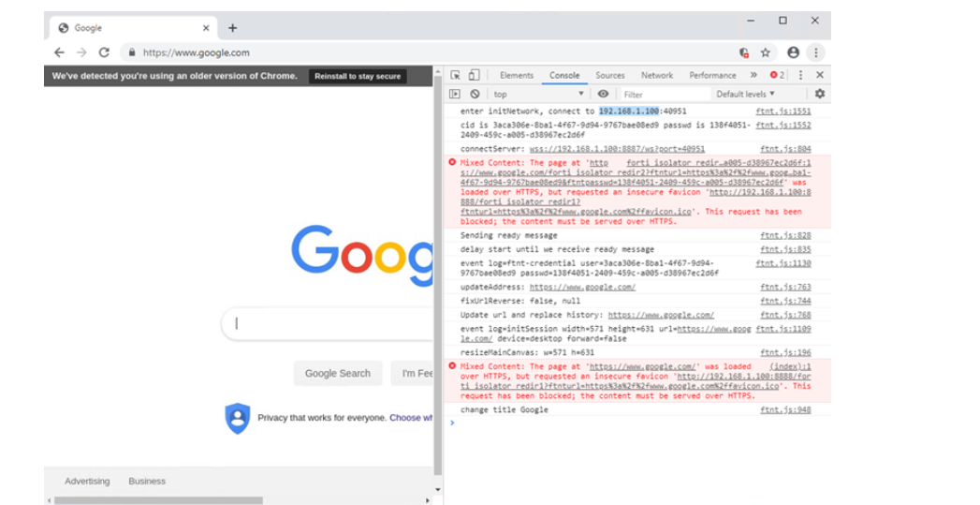Open source link ftnt.js:1551
This screenshot has height=505, width=980.
783,111
